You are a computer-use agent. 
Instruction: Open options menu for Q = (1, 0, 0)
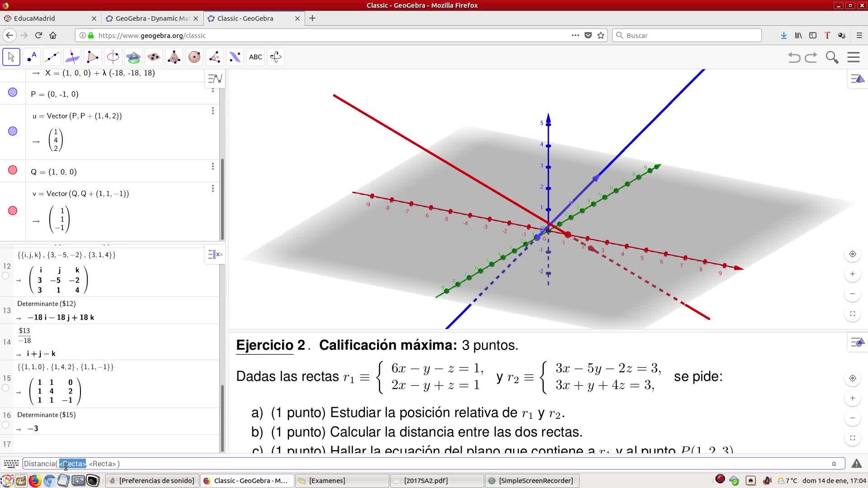pyautogui.click(x=212, y=167)
